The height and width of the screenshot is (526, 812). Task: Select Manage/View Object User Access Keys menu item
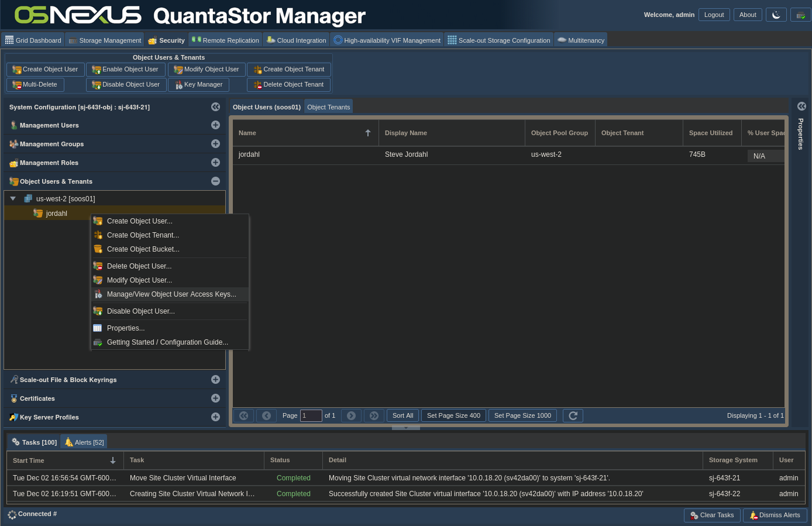coord(171,294)
